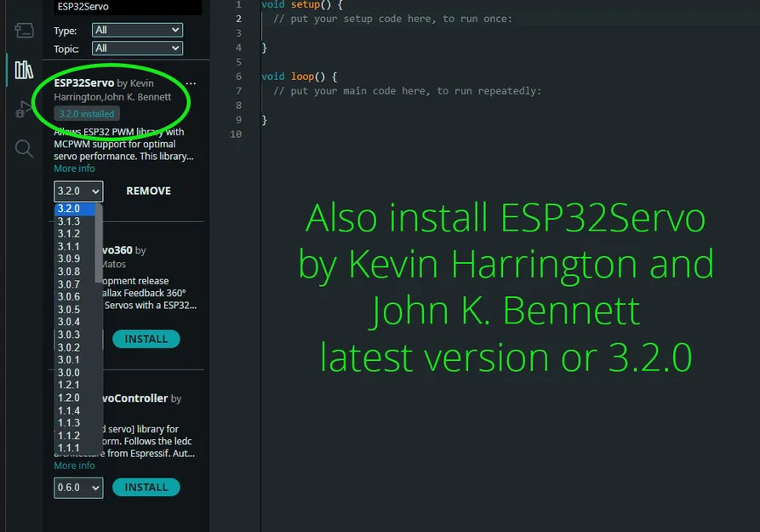Screen dimensions: 760x532
Task: Click the main code comment line
Action: [407, 91]
